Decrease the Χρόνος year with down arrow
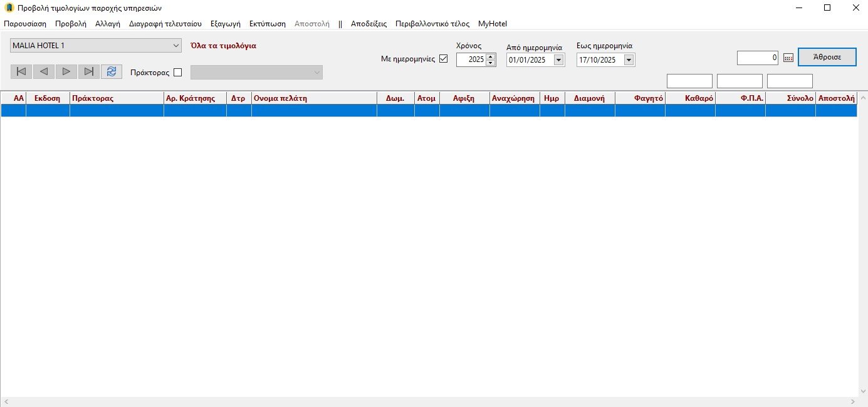 point(491,63)
